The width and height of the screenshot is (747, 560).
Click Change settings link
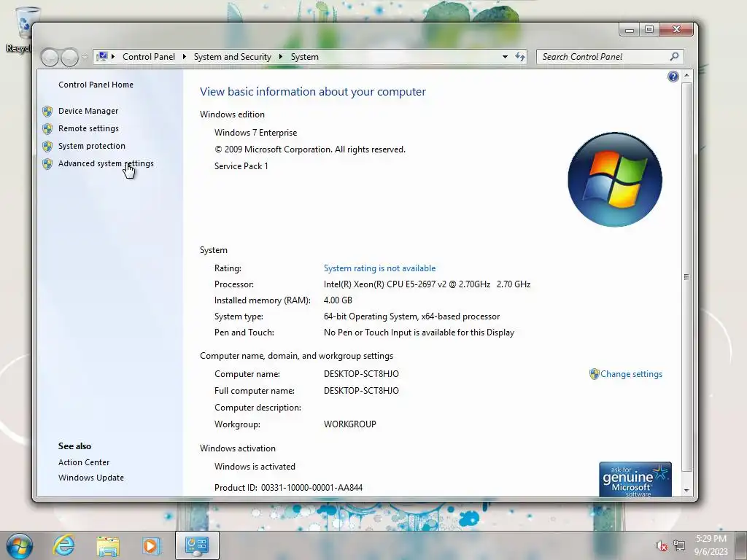pyautogui.click(x=631, y=374)
